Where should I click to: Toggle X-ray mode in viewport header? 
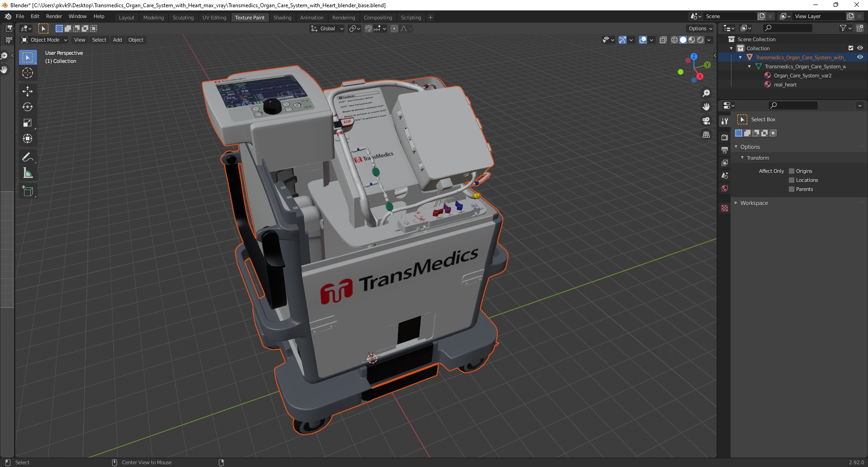point(663,40)
